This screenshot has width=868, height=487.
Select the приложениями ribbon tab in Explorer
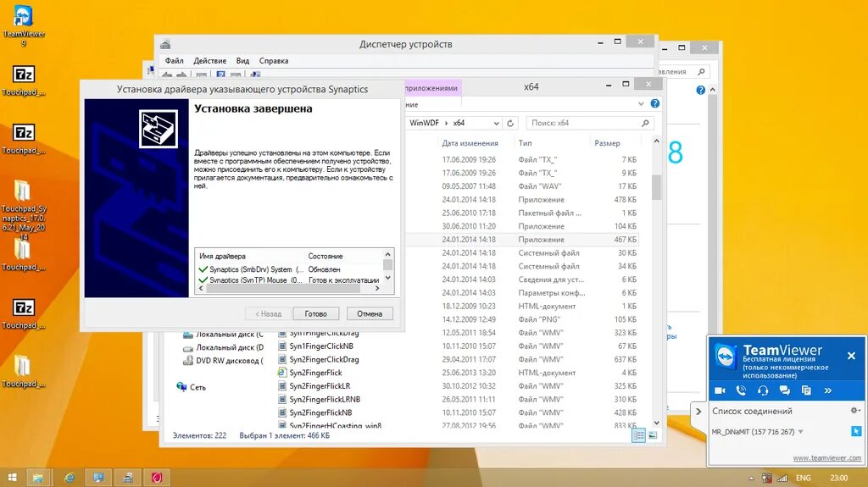tap(431, 88)
